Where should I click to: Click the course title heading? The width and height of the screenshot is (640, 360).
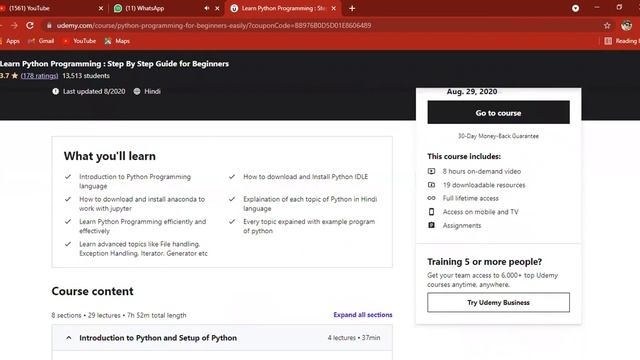click(x=114, y=64)
